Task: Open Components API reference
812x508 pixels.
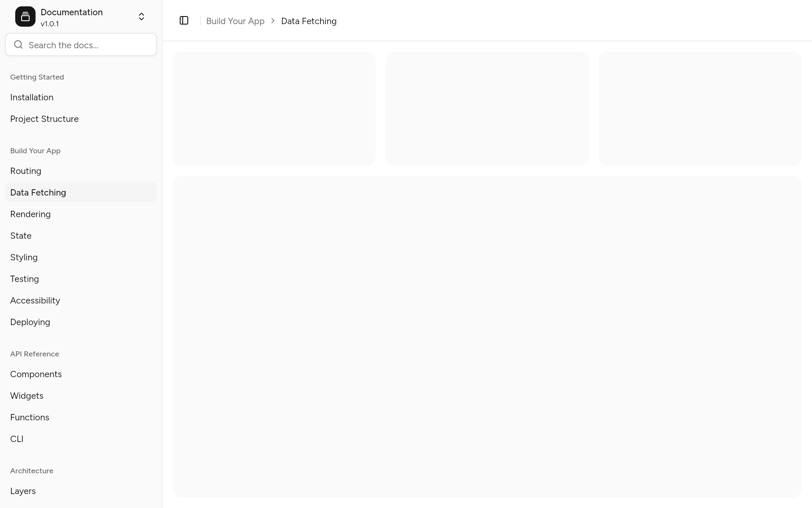Action: [81, 374]
